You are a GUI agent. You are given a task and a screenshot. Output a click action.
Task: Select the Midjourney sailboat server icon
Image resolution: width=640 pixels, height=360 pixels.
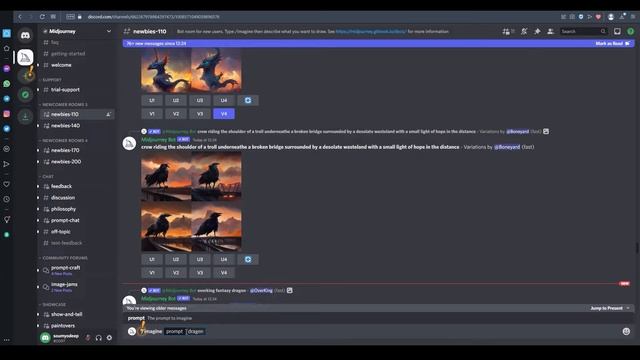click(25, 58)
